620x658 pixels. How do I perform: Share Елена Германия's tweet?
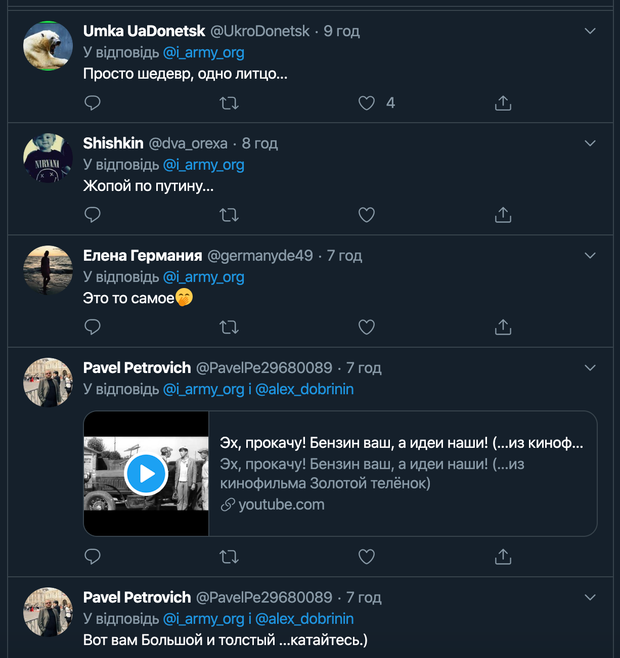pos(503,326)
